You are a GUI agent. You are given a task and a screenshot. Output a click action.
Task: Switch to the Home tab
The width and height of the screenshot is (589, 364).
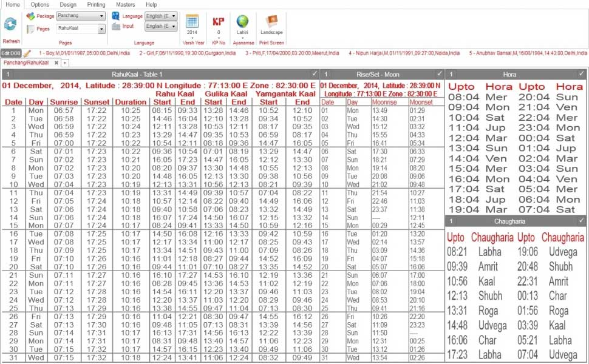[13, 4]
